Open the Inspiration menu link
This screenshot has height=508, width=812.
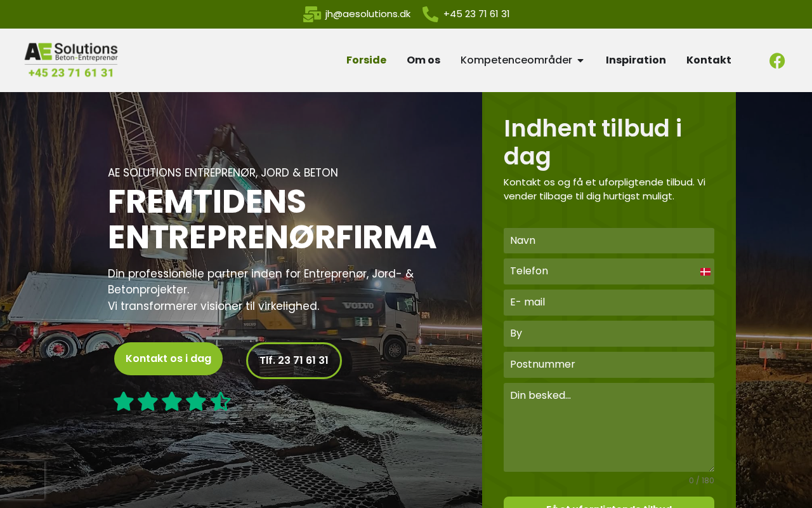point(636,60)
